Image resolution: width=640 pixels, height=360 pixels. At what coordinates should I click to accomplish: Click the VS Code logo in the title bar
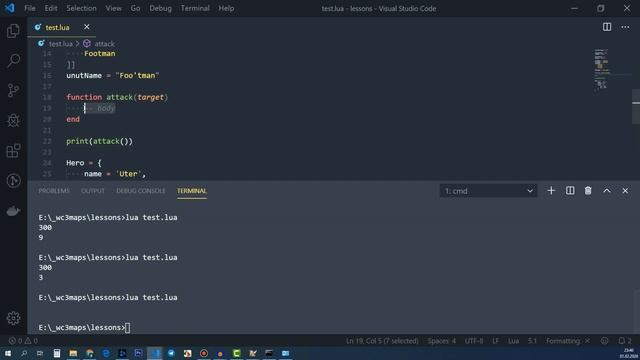(x=9, y=8)
